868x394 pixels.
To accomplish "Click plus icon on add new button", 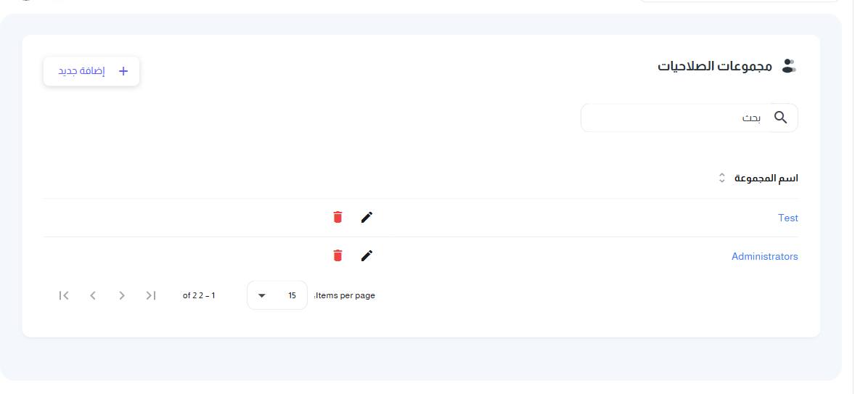I will 123,71.
